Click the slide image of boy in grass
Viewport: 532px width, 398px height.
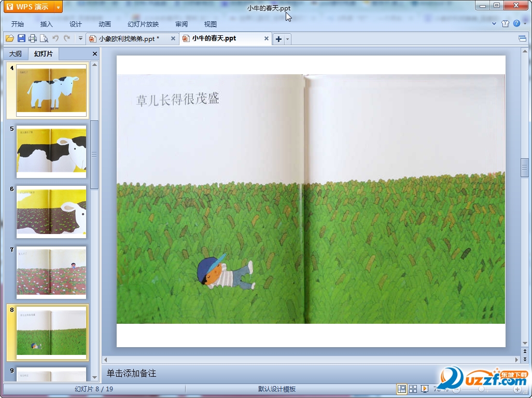pos(311,199)
